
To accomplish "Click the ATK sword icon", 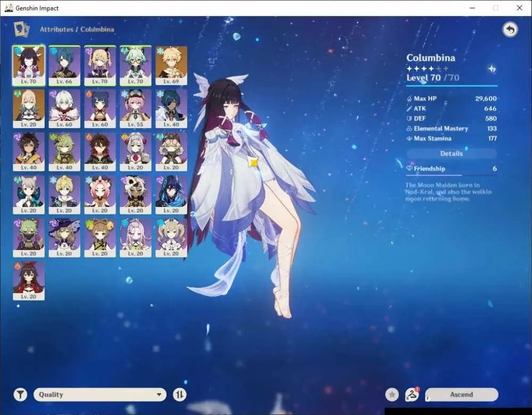I will coord(409,109).
